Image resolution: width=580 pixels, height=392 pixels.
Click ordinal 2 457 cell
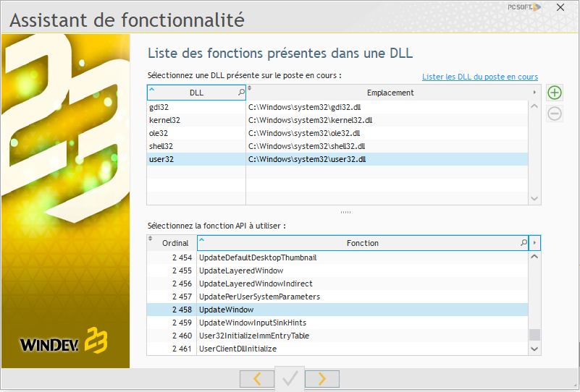click(x=172, y=297)
